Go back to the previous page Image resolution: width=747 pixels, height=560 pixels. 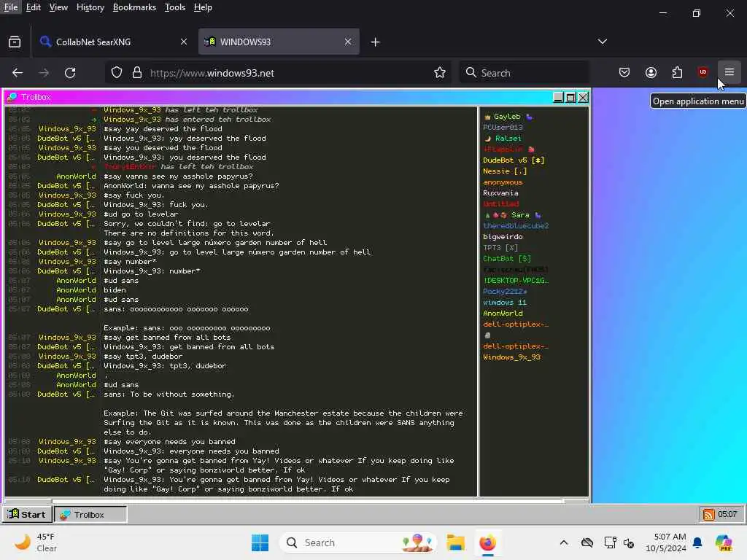pos(18,73)
